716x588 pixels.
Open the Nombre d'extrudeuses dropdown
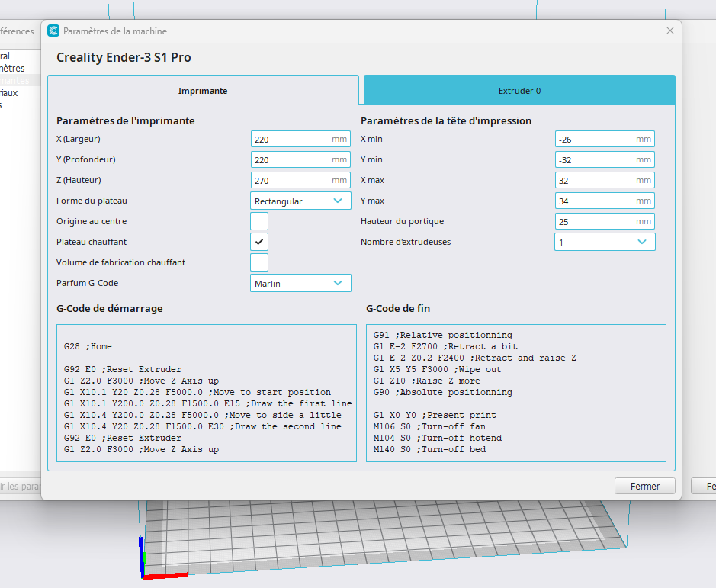[604, 242]
